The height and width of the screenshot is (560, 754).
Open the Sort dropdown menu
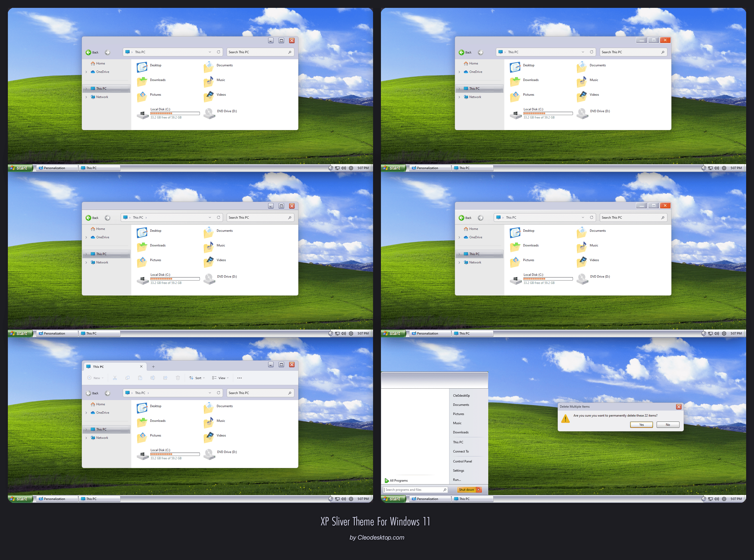pos(197,378)
